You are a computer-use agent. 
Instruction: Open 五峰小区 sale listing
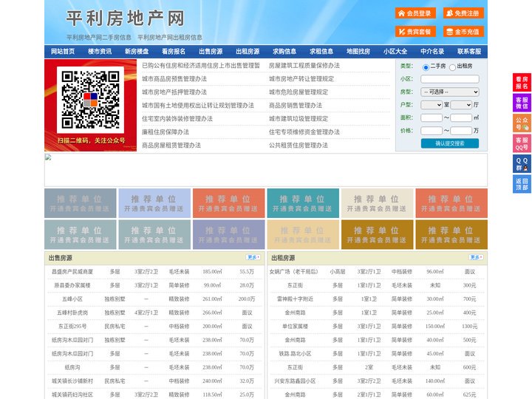pos(72,299)
